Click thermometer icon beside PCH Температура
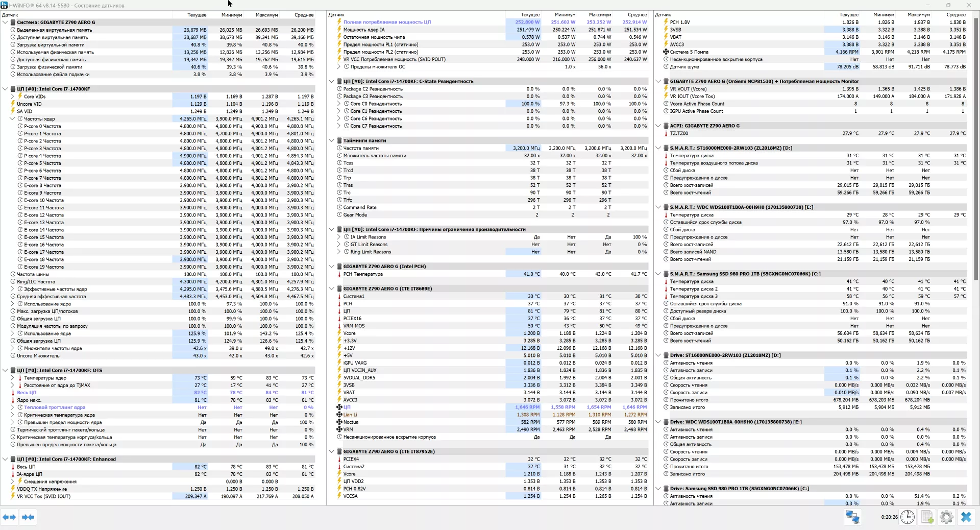Viewport: 980px width, 530px height. [339, 274]
